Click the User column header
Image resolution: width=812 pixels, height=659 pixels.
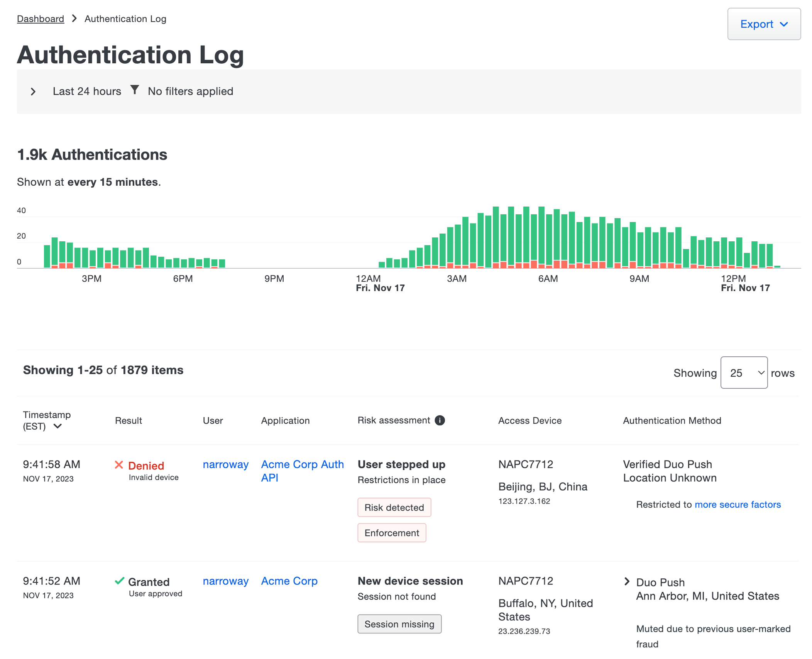tap(213, 420)
